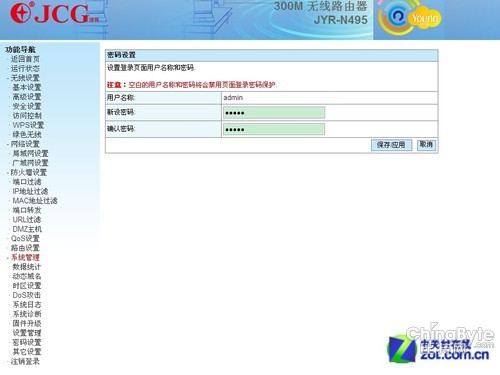Open 端口转发 page
Screen dimensions: 500x375
pos(27,210)
